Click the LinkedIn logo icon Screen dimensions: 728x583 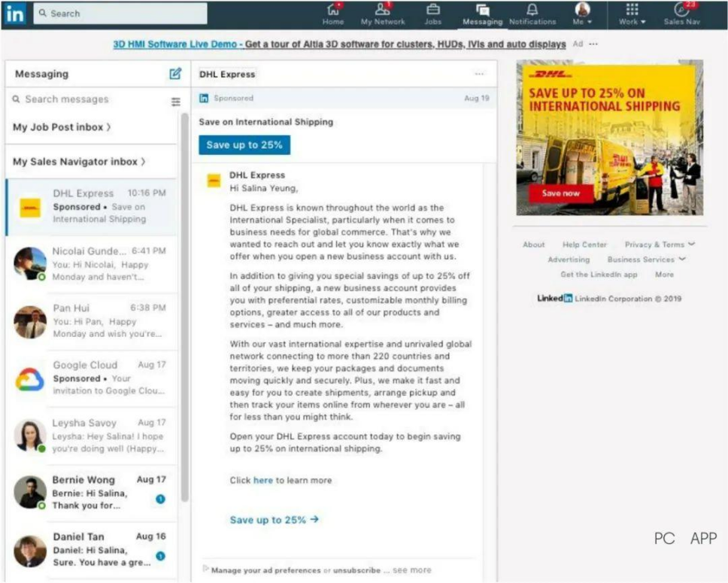pos(15,14)
